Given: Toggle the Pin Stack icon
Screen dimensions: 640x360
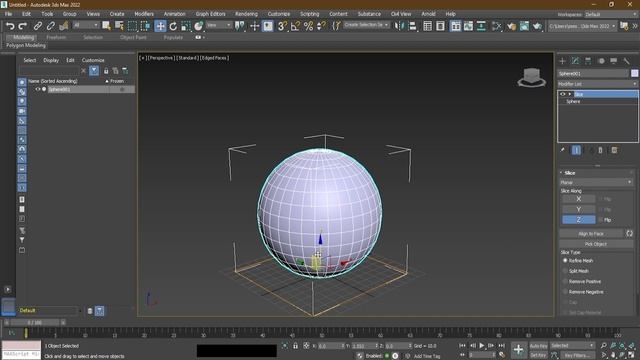Looking at the screenshot, I should (562, 150).
